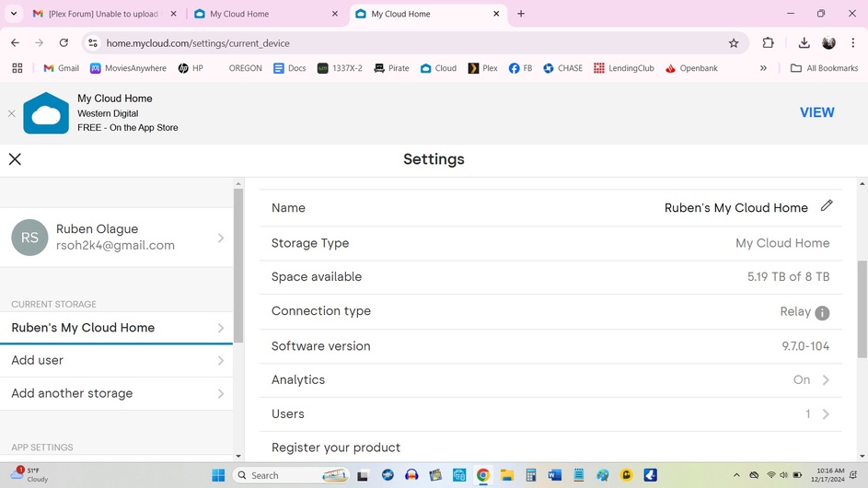Expand the Users row chevron

pyautogui.click(x=826, y=414)
